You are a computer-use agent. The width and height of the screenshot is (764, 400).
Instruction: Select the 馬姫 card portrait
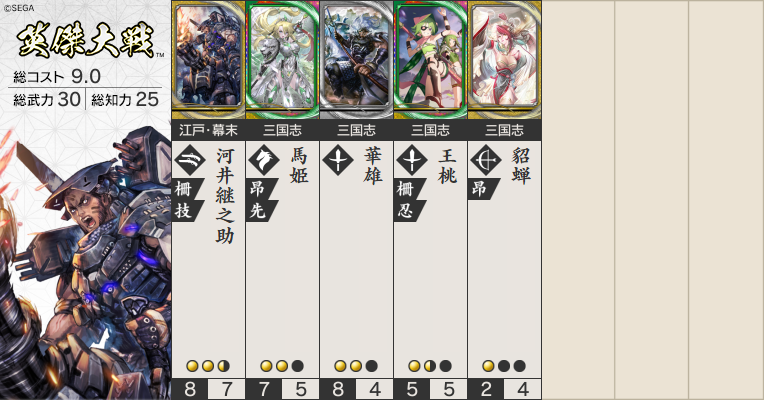pos(283,60)
